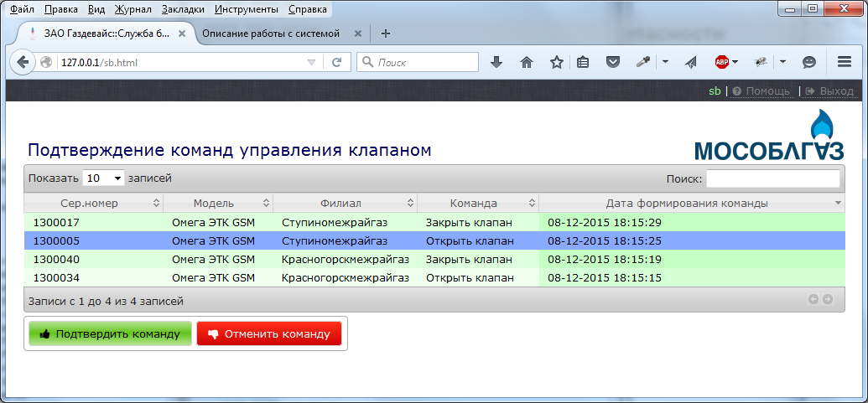Sort by Дата формирования команды column
This screenshot has height=403, width=868.
pyautogui.click(x=692, y=203)
